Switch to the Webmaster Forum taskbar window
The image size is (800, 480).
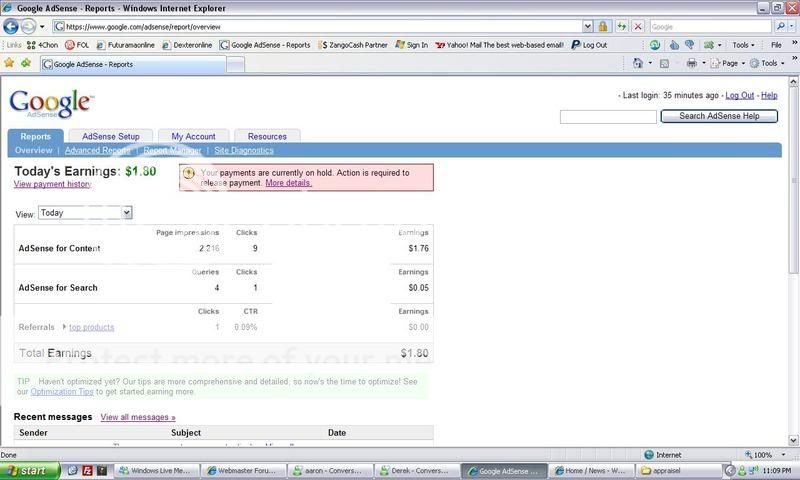[242, 470]
